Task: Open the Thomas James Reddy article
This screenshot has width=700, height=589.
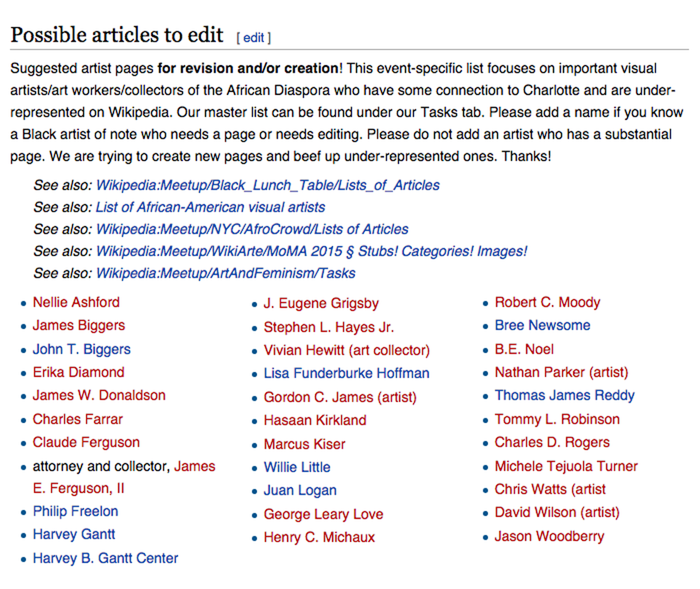Action: (x=564, y=396)
